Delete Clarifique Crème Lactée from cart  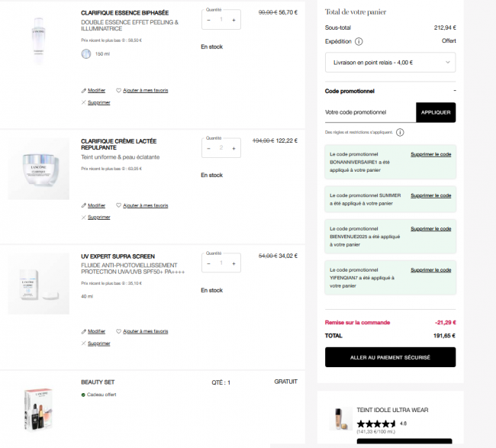click(96, 218)
